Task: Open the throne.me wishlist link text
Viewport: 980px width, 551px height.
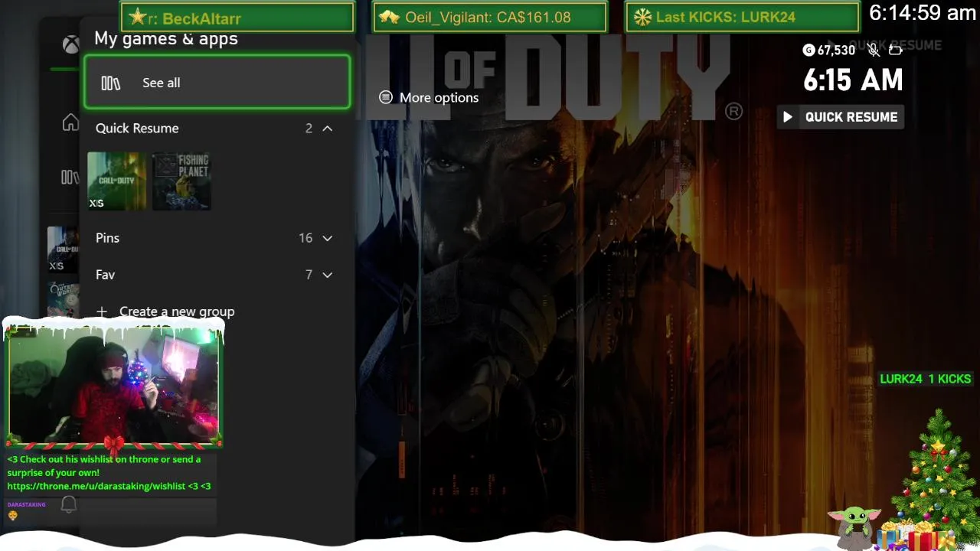Action: (x=96, y=486)
